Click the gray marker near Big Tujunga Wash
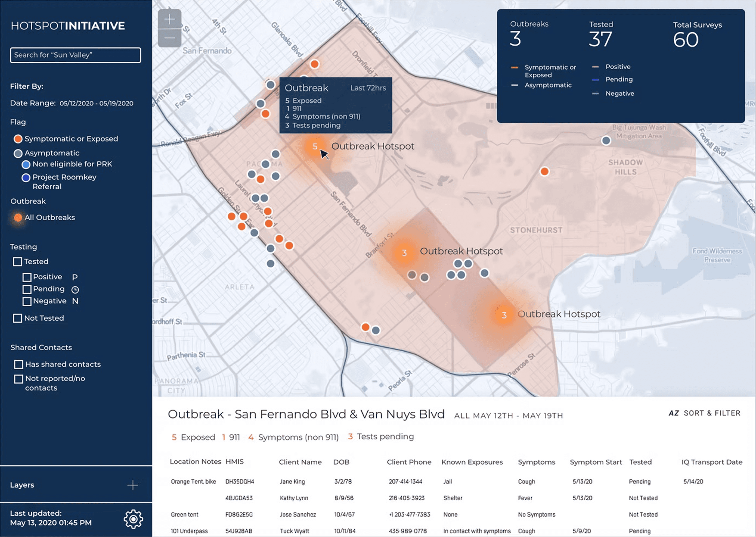756x537 pixels. pos(606,141)
